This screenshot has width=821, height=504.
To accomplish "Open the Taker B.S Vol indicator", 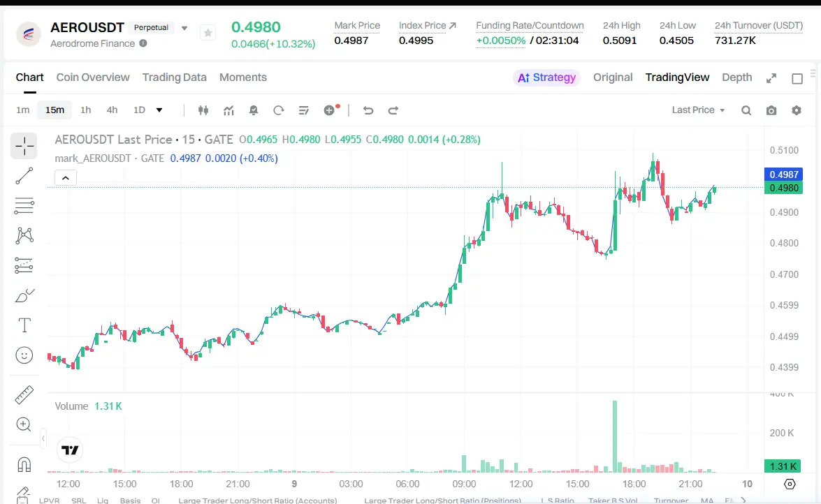I will (x=613, y=501).
